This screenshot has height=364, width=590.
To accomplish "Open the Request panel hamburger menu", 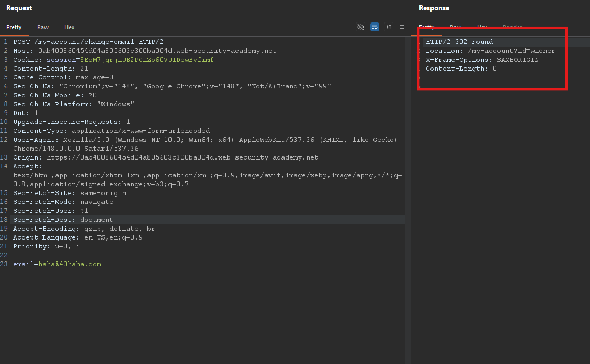I will click(x=402, y=27).
